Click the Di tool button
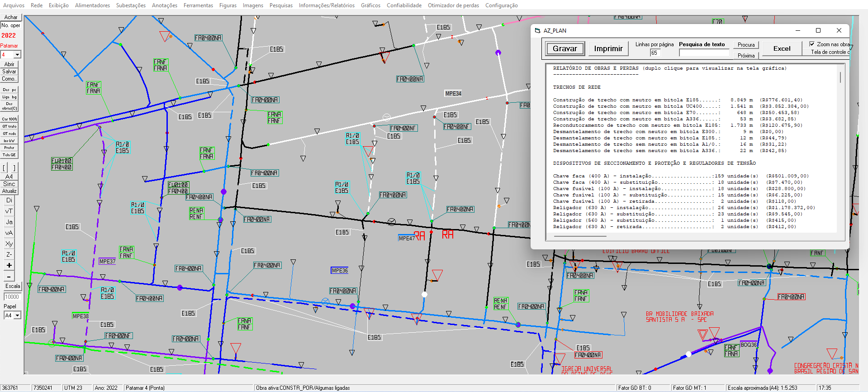Image resolution: width=868 pixels, height=392 pixels. pos(9,200)
